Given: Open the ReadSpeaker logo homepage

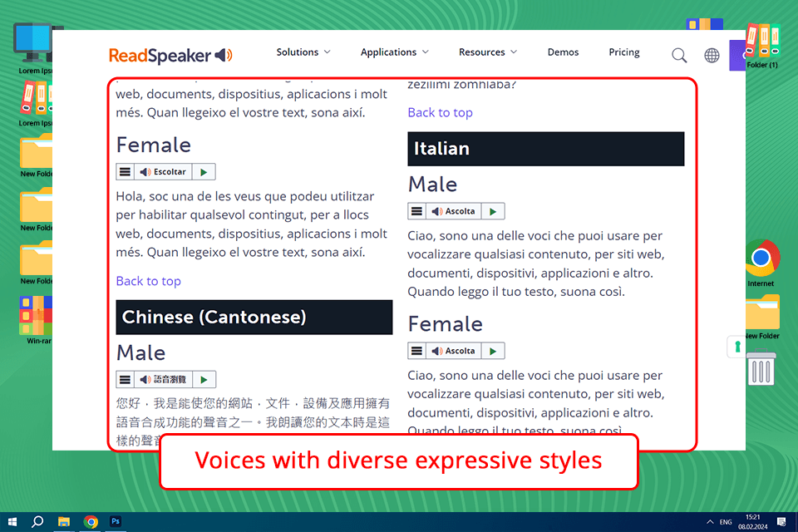Looking at the screenshot, I should 170,55.
